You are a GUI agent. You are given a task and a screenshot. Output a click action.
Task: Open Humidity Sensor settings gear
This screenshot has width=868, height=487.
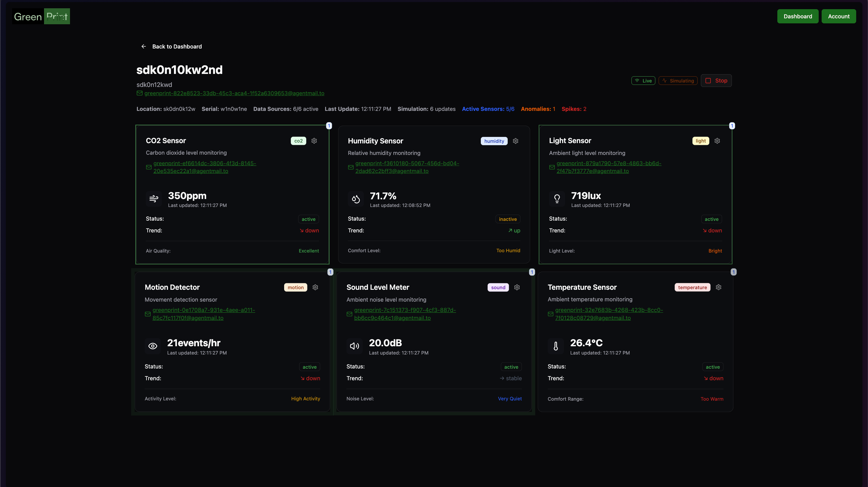[516, 141]
